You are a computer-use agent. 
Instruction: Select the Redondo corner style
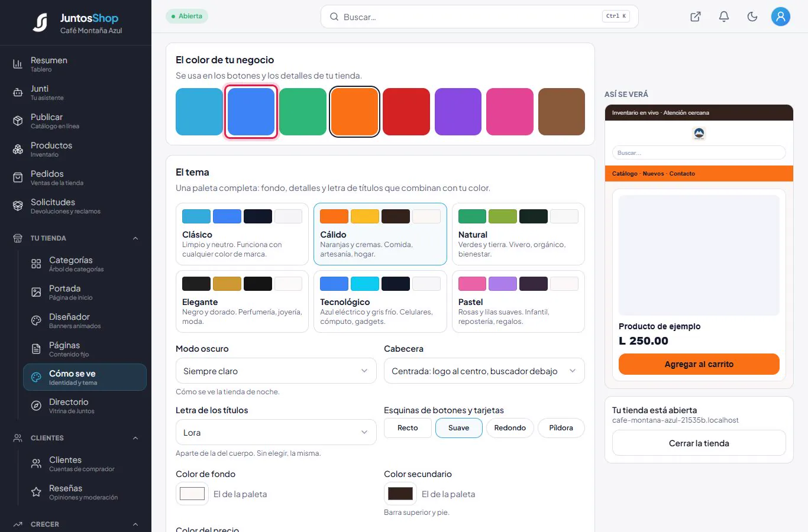click(x=510, y=428)
